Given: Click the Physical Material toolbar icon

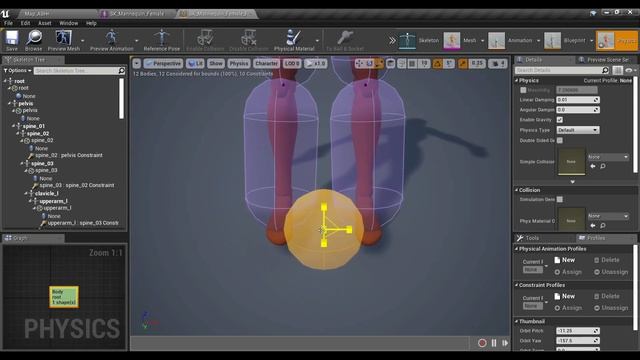Looking at the screenshot, I should click(294, 40).
